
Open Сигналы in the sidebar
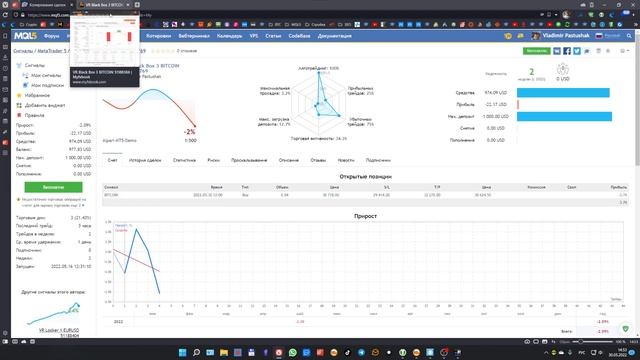pos(35,65)
